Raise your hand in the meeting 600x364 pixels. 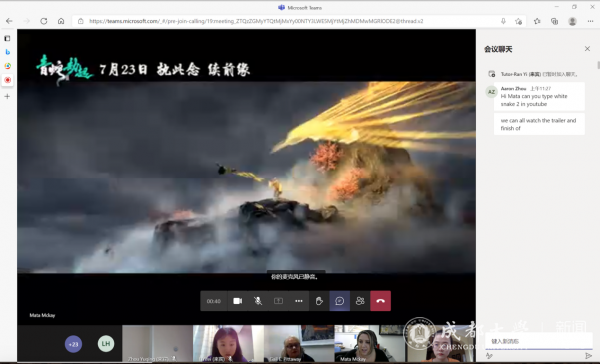coord(319,301)
